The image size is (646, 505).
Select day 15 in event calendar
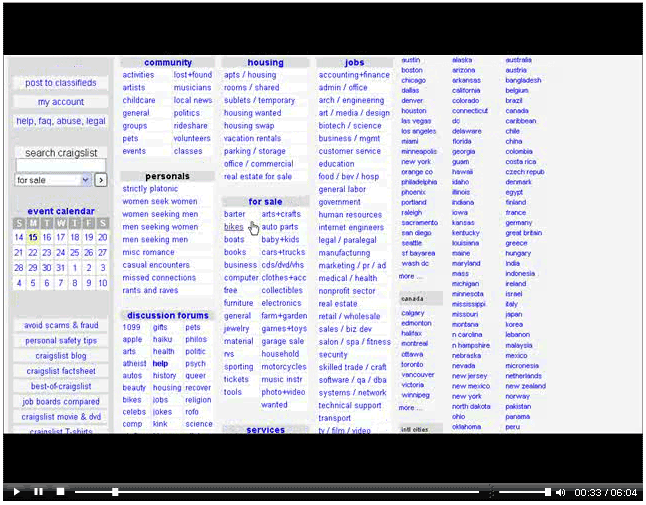click(33, 237)
